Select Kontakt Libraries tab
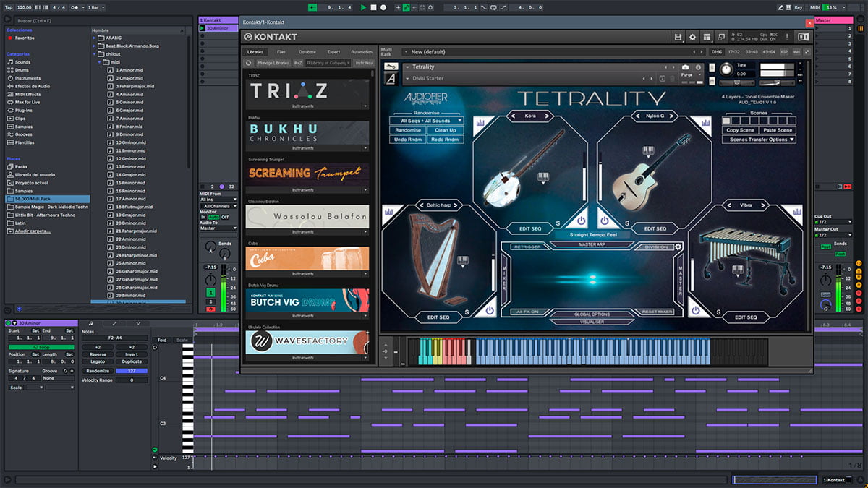Screen dimensions: 868x488 [255, 52]
